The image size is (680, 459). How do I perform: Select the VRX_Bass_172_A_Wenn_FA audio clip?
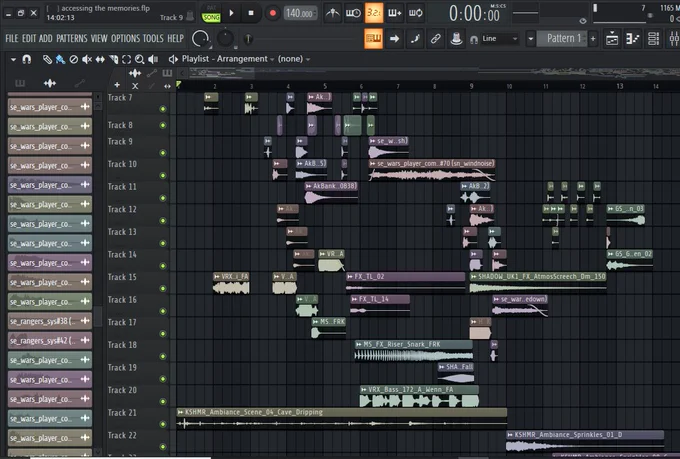(419, 396)
